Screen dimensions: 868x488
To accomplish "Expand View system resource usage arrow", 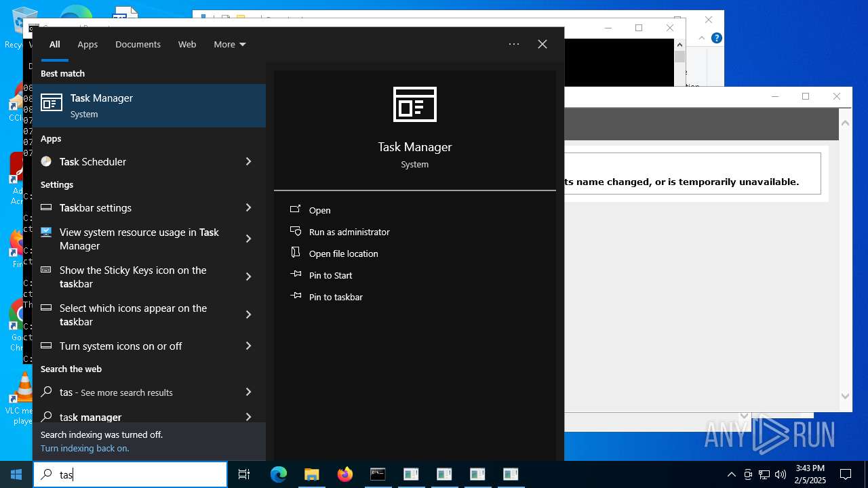I will pyautogui.click(x=248, y=239).
